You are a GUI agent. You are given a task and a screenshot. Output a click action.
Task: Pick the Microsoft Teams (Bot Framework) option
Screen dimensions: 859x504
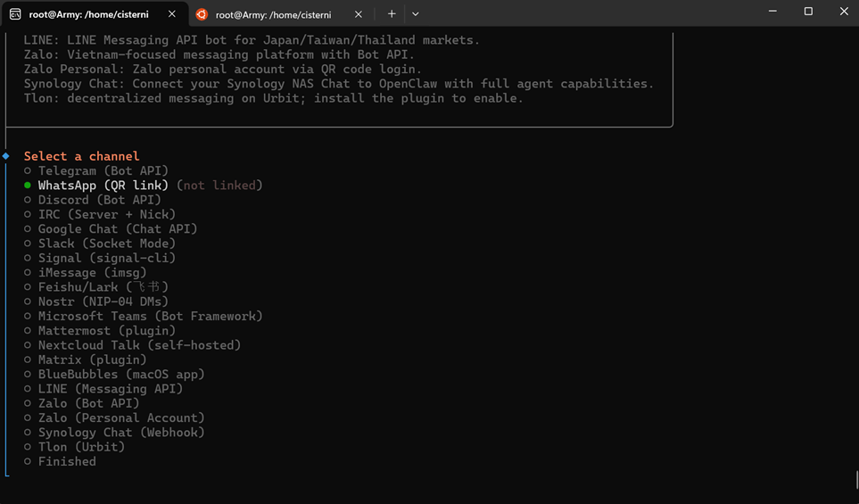click(150, 316)
